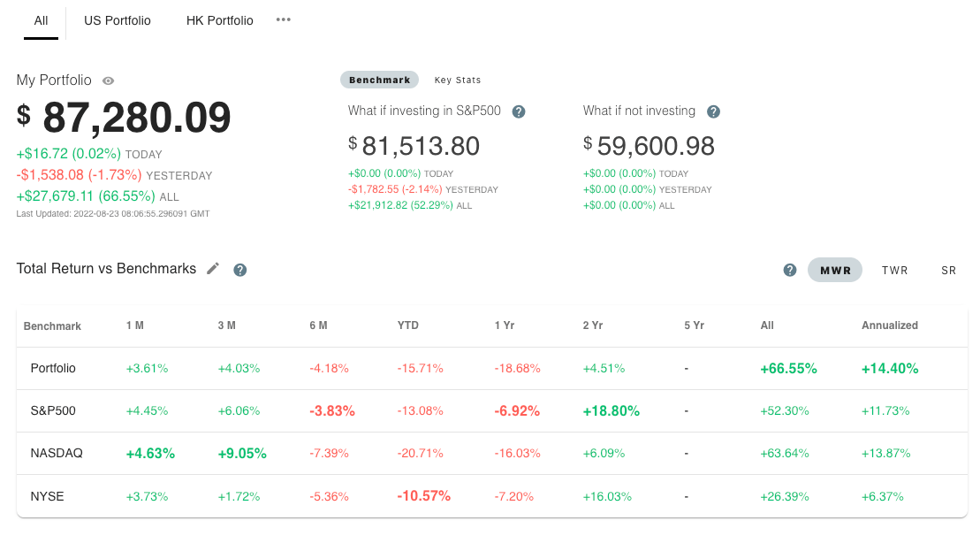
Task: Click the NYSE YTD return -10.57%
Action: click(424, 496)
